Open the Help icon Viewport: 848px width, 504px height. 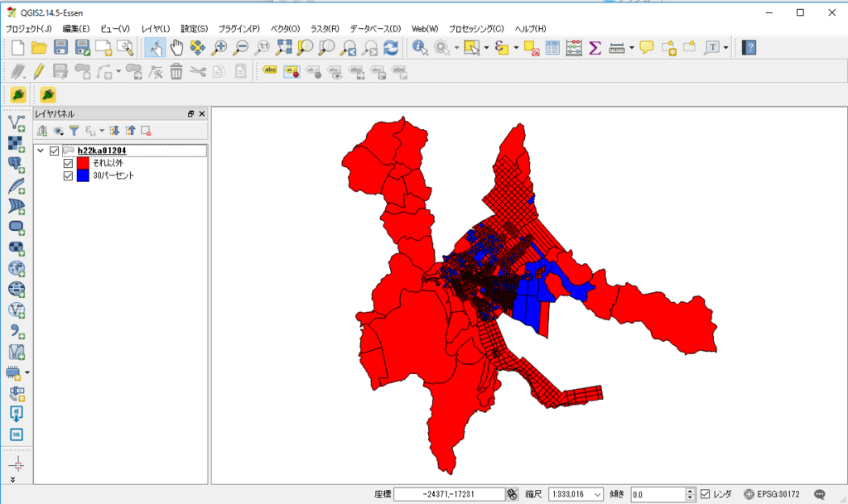pos(749,47)
